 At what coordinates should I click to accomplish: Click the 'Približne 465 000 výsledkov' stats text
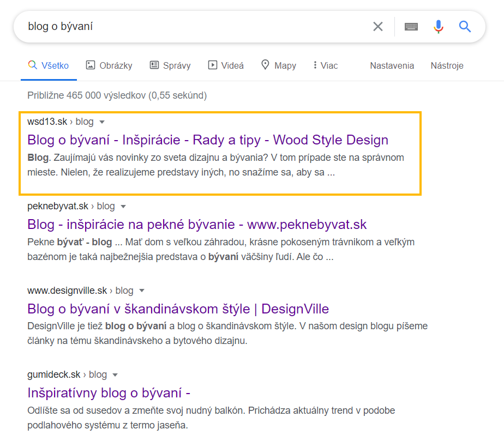(117, 95)
